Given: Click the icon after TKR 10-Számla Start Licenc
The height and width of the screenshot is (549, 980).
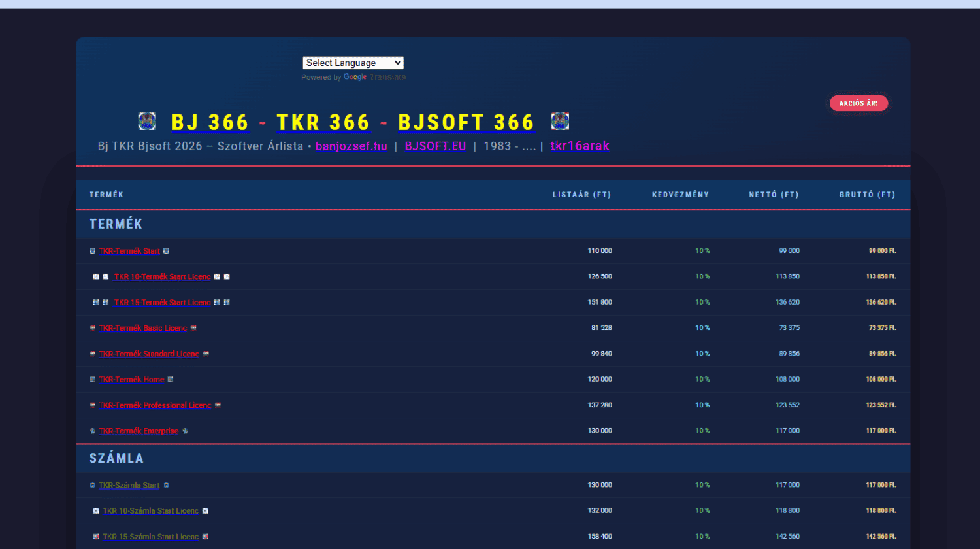Looking at the screenshot, I should pyautogui.click(x=205, y=511).
